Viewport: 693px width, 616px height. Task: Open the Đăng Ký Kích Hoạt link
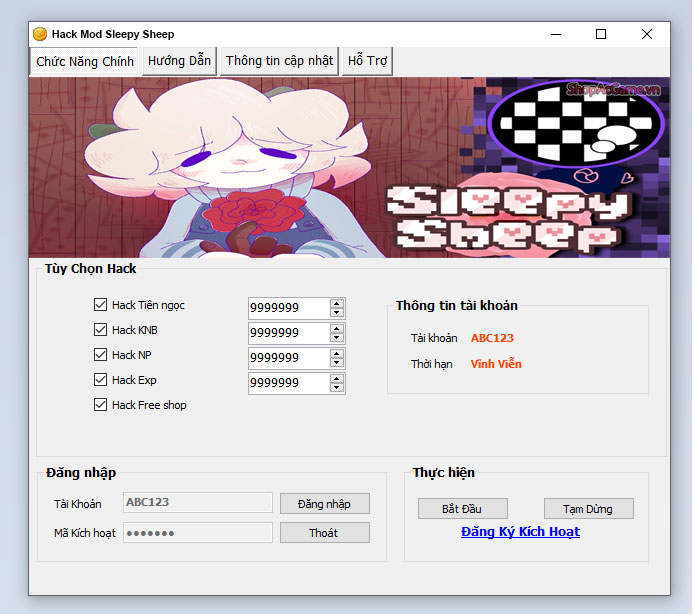(x=520, y=532)
